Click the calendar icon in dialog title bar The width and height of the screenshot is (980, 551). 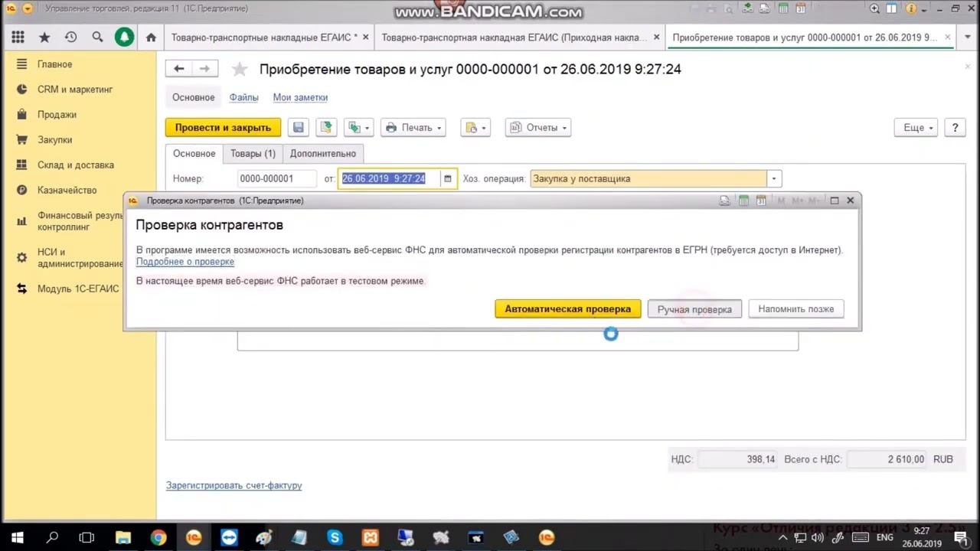(x=761, y=201)
